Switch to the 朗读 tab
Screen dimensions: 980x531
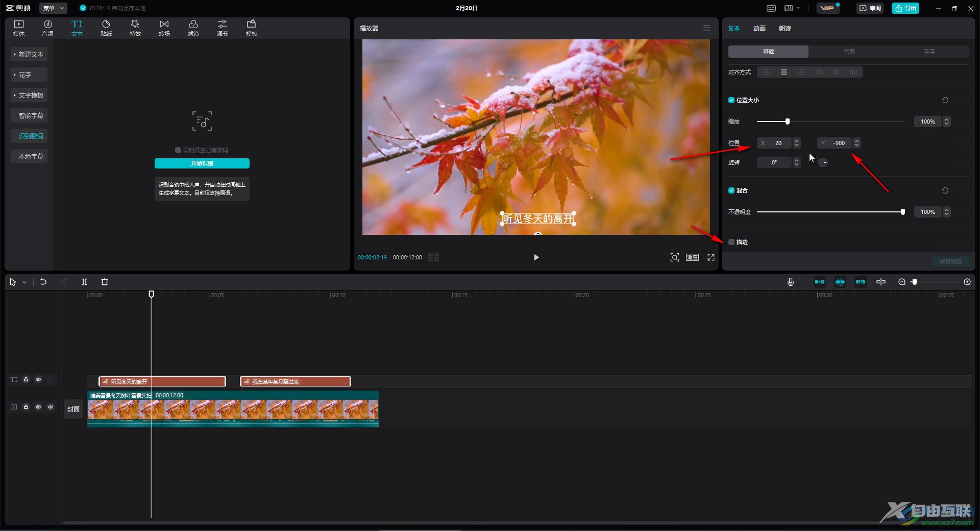point(785,29)
